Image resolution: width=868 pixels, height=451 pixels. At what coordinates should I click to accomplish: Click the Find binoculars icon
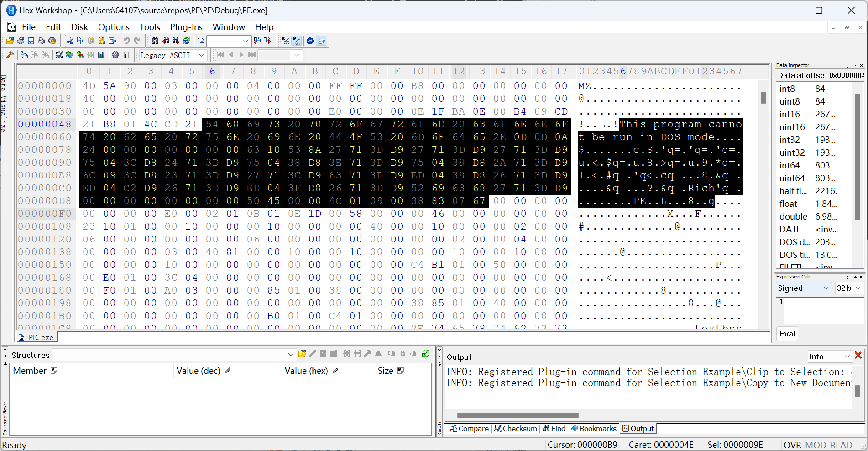tap(155, 41)
